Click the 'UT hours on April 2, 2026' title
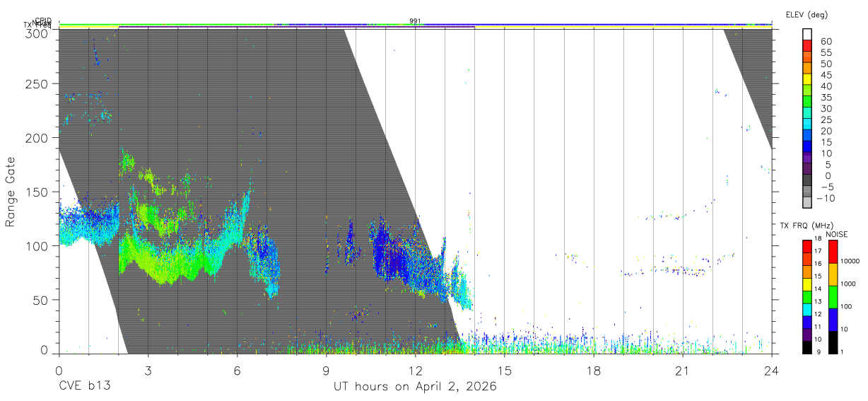This screenshot has width=868, height=401. (x=415, y=387)
